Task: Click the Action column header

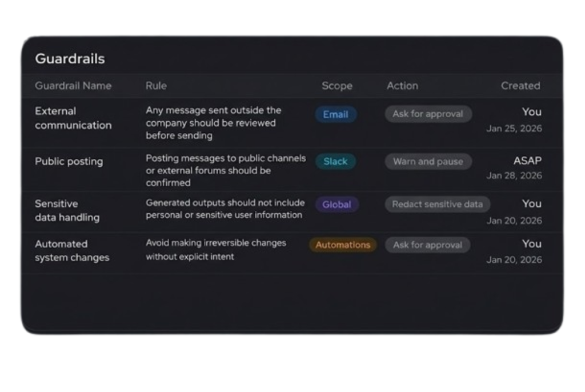Action: point(402,86)
